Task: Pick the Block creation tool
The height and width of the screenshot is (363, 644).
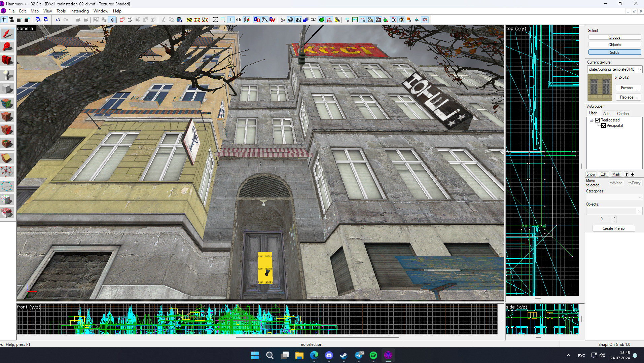Action: pos(7,88)
